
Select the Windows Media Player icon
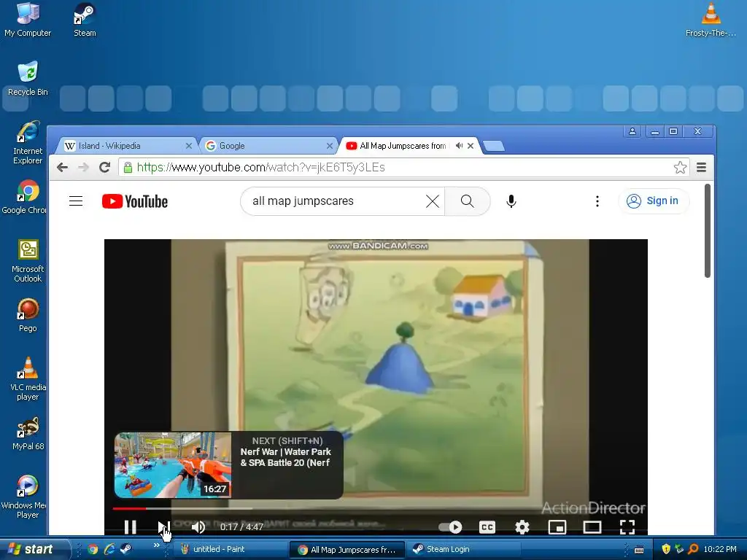point(25,497)
